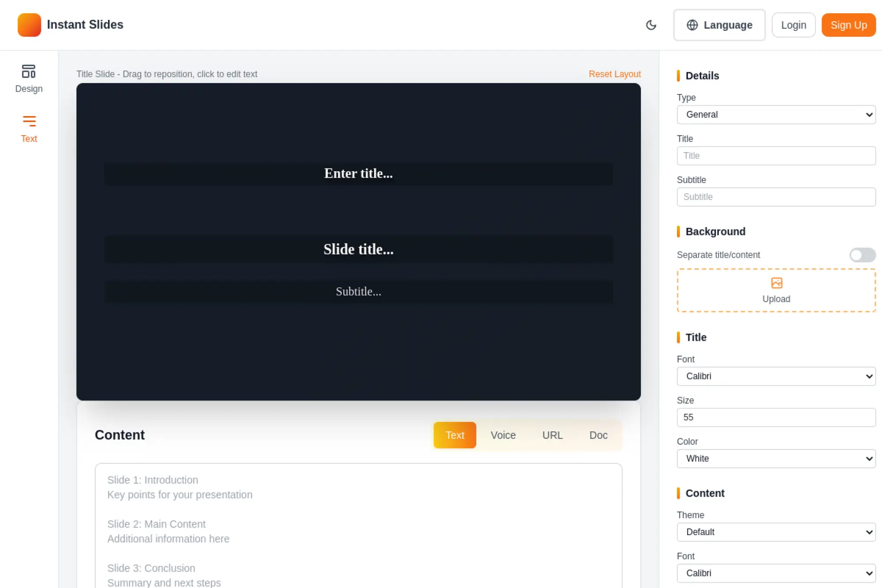Click the Login button
The width and height of the screenshot is (882, 588).
click(793, 25)
